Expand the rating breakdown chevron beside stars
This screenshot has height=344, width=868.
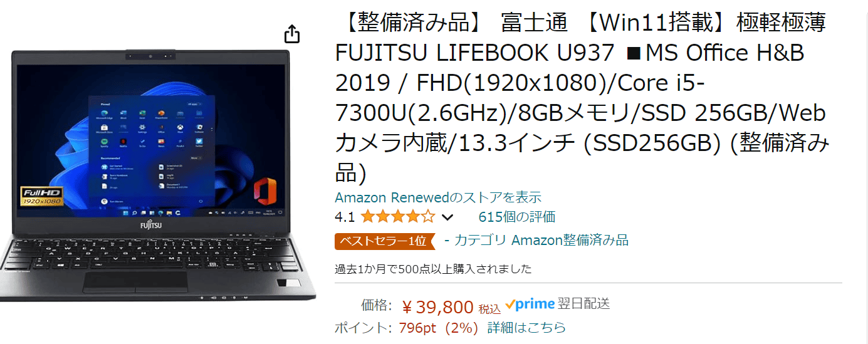click(447, 218)
